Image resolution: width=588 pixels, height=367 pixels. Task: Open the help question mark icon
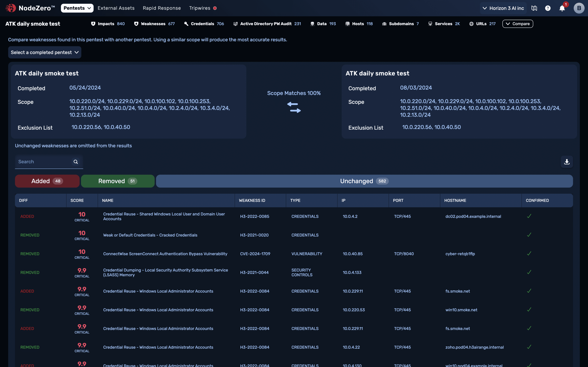click(x=548, y=8)
